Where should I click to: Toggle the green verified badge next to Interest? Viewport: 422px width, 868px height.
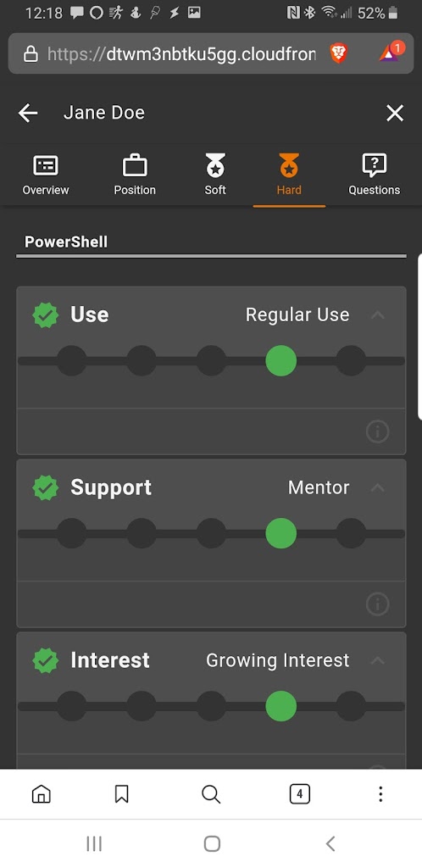[x=46, y=660]
